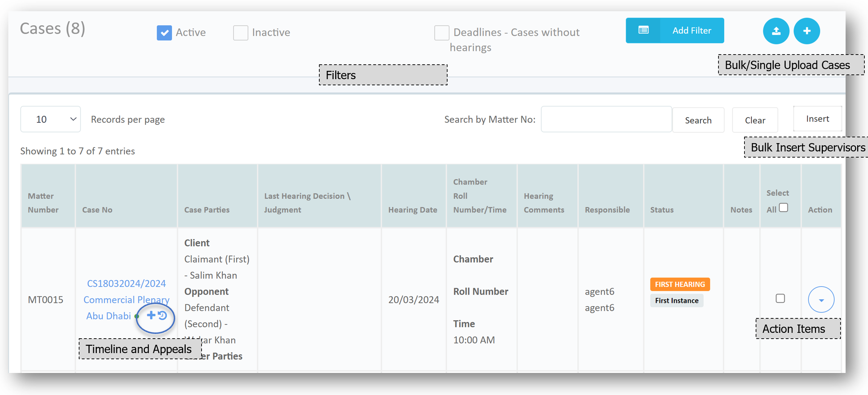The width and height of the screenshot is (868, 395).
Task: Tick Deadlines - Cases without hearings checkbox
Action: (441, 33)
